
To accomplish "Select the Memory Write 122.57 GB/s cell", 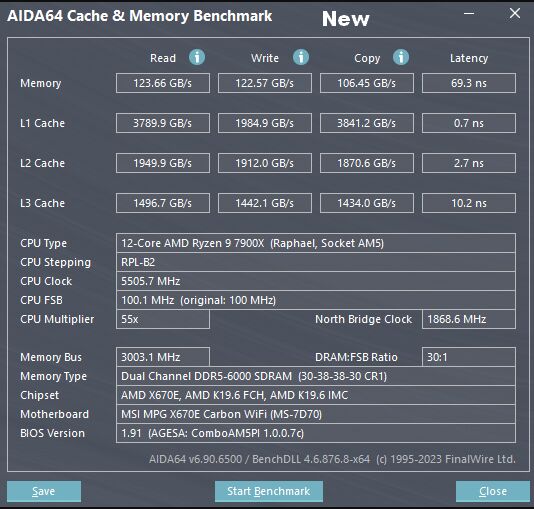I will [x=265, y=83].
